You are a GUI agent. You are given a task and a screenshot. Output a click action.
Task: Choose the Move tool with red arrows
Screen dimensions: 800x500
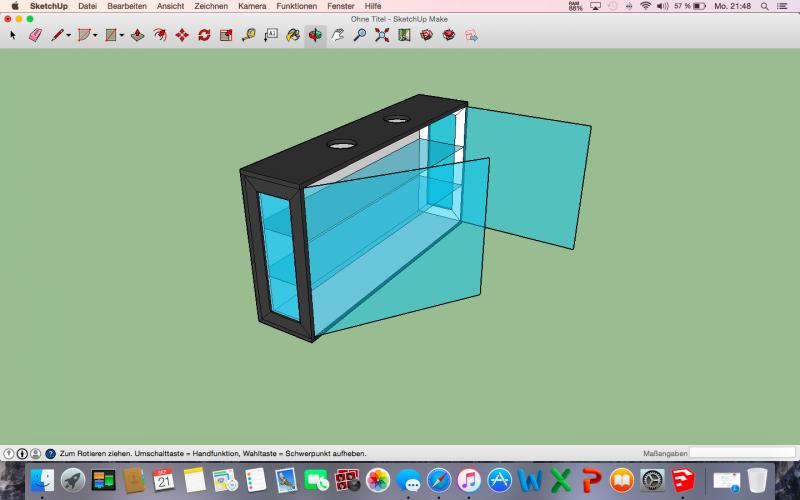[182, 35]
